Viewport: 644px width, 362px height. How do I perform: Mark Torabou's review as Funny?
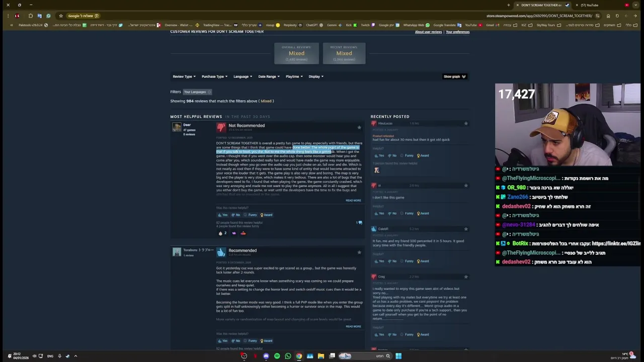click(251, 341)
